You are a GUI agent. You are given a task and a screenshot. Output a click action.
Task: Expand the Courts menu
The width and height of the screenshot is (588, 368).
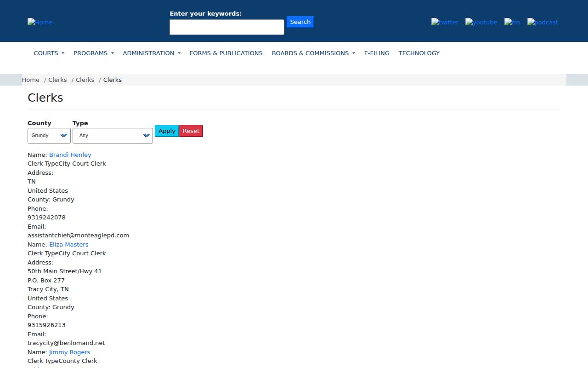[x=49, y=53]
